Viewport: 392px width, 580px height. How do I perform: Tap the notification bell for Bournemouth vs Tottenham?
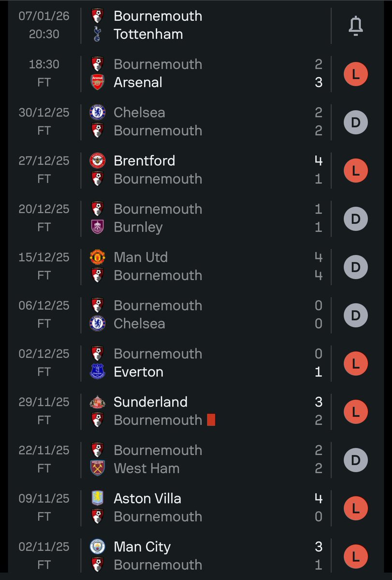point(356,25)
